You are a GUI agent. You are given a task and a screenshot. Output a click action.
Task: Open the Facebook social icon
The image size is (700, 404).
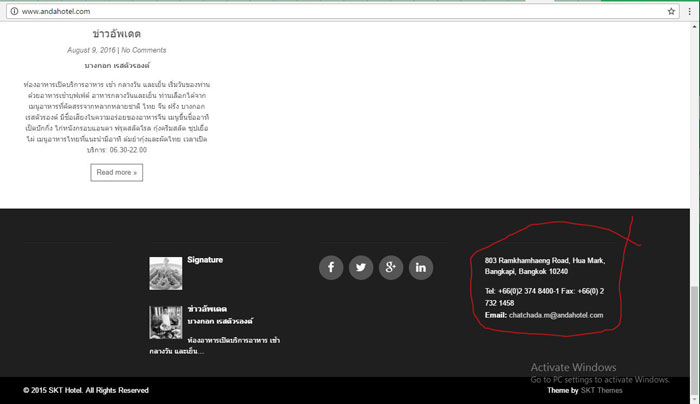pyautogui.click(x=331, y=268)
